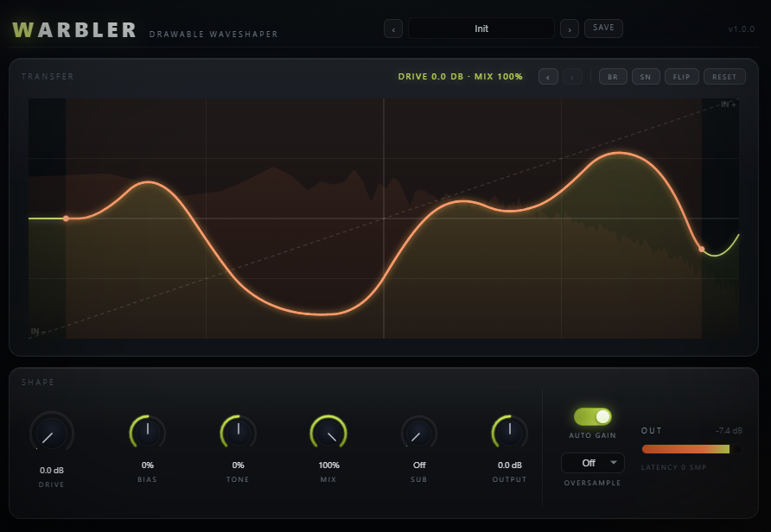
Task: Redo the curve edit
Action: pyautogui.click(x=572, y=77)
